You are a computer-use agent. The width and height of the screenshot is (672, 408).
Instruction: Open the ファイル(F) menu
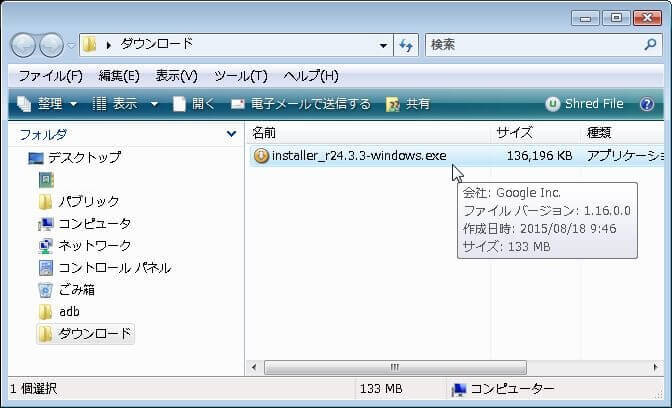click(x=50, y=76)
